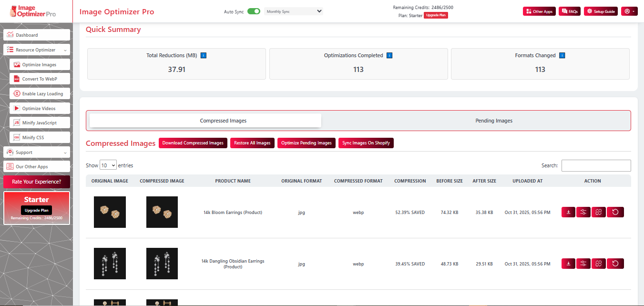Download the 14k Bloom Earrings compressed image
644x306 pixels.
coord(568,212)
